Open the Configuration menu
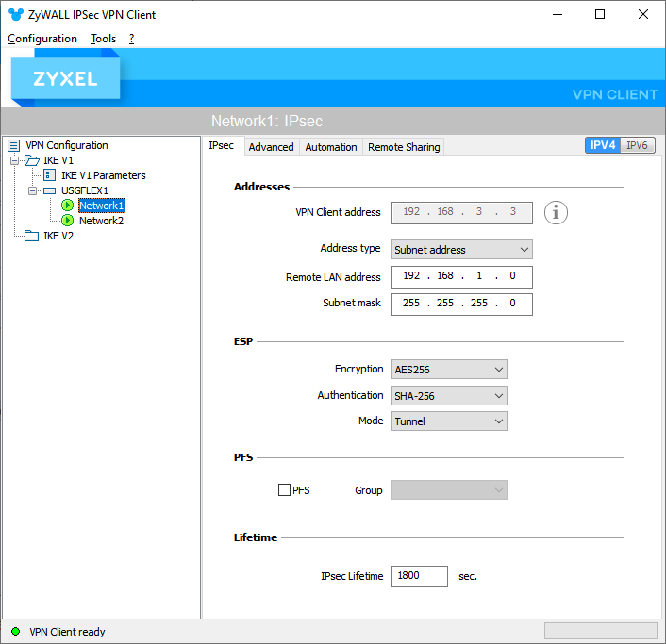 point(42,39)
